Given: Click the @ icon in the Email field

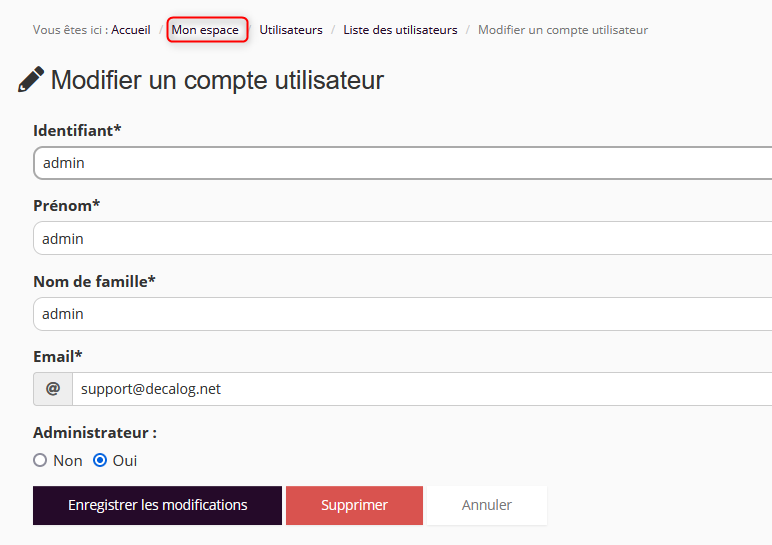Looking at the screenshot, I should [x=53, y=389].
